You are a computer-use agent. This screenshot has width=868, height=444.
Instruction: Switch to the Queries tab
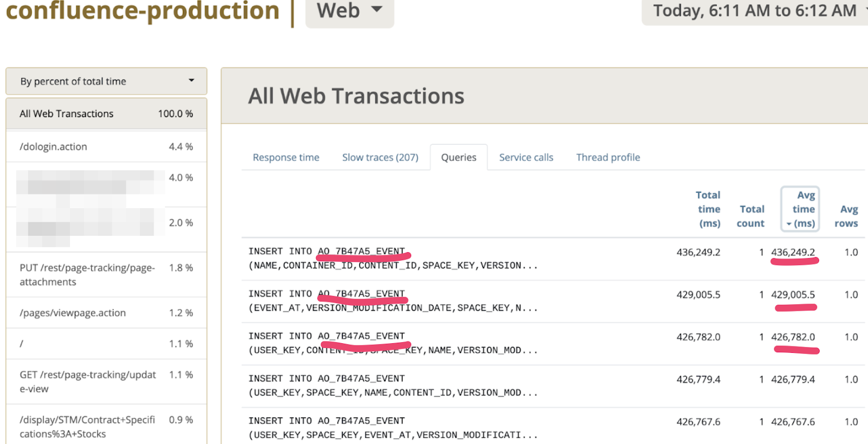tap(459, 157)
